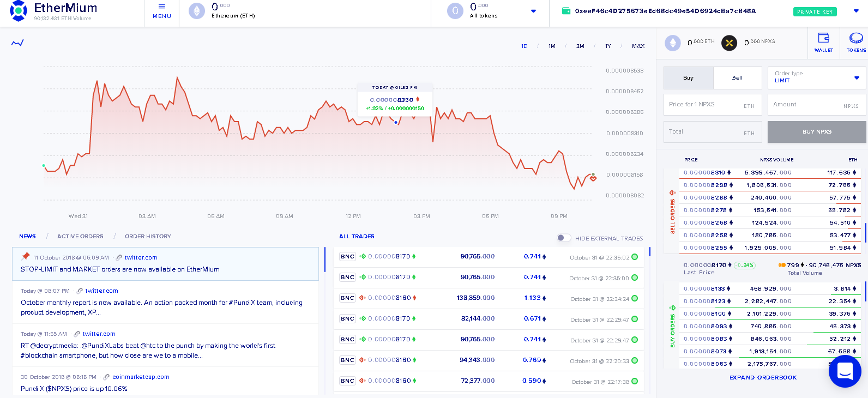Click 'Pundi X ($NPXS) price is up 10.06%' headline
Screen dimensions: 868x398
point(74,389)
